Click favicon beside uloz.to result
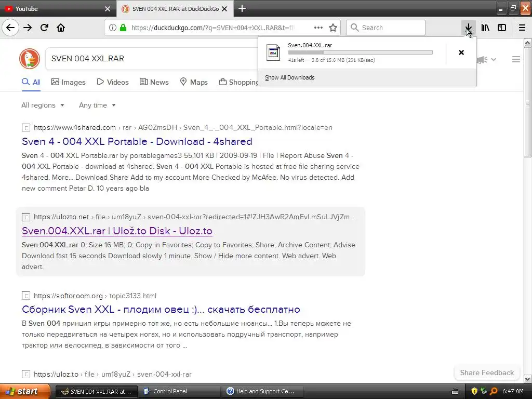This screenshot has height=399, width=532. click(26, 374)
